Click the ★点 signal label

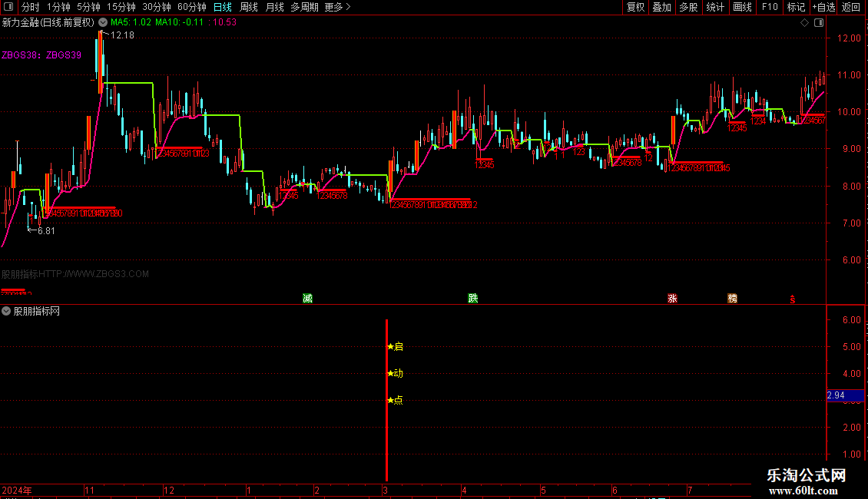pos(396,399)
